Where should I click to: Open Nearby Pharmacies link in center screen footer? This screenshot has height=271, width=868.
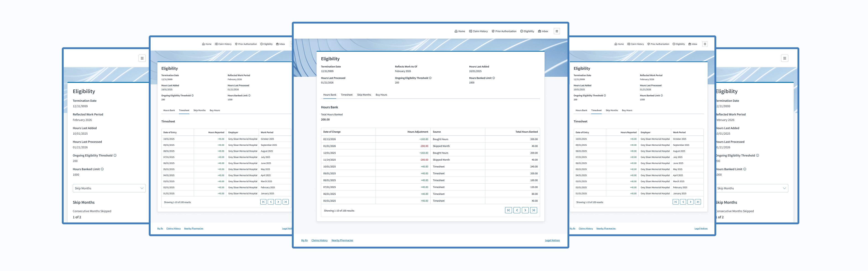[342, 241]
